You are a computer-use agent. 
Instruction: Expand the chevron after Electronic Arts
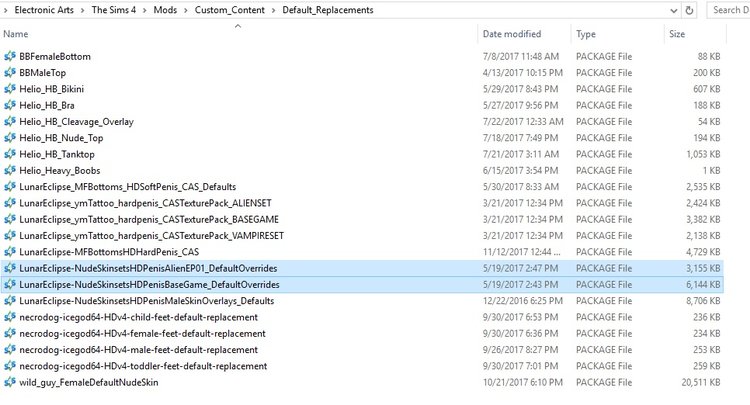(x=82, y=10)
